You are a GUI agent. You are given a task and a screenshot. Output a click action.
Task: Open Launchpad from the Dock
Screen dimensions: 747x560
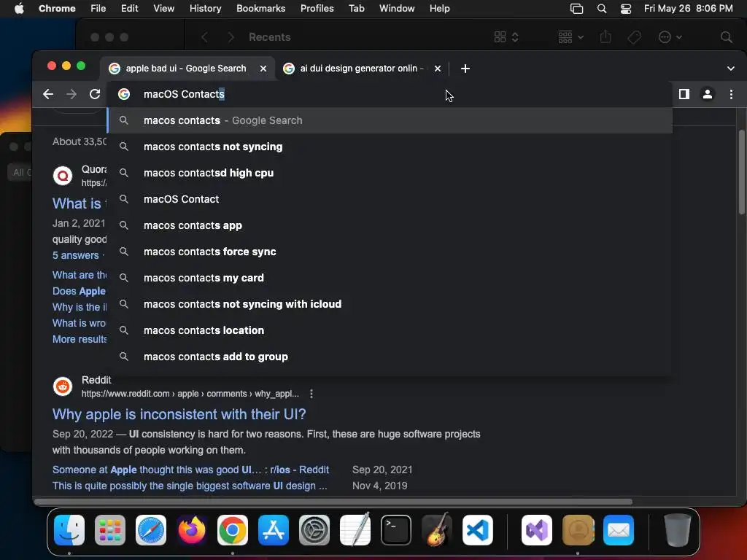(110, 530)
